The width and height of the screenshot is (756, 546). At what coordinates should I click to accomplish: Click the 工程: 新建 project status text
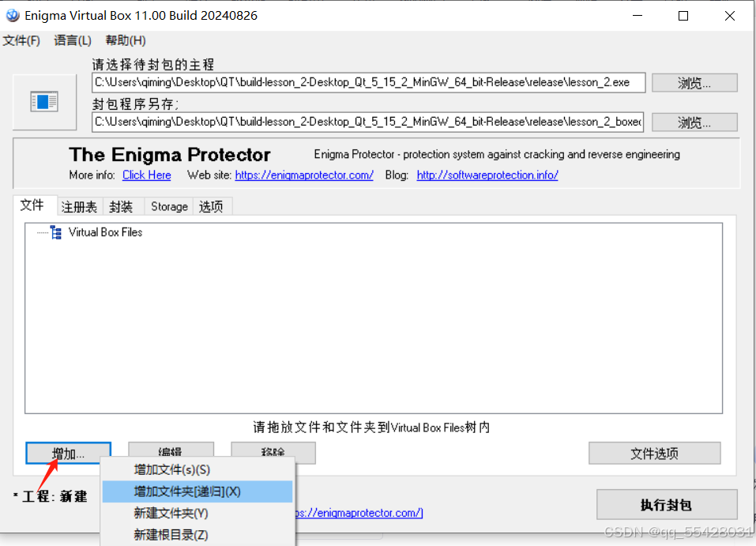click(51, 496)
